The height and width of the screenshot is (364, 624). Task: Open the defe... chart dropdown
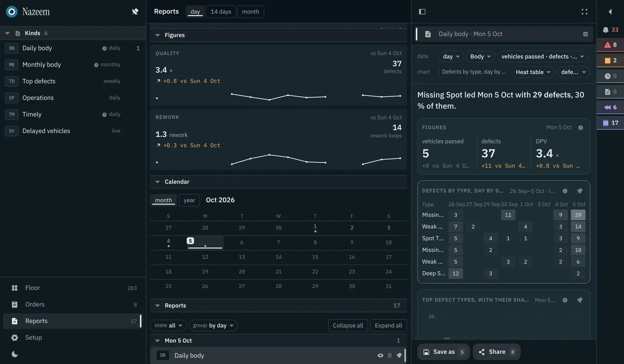(x=573, y=72)
